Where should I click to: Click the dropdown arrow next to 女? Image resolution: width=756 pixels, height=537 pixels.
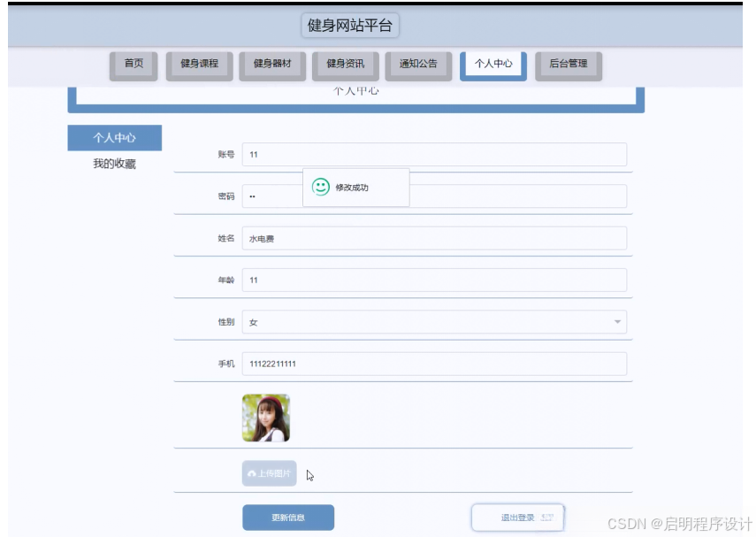pyautogui.click(x=617, y=321)
